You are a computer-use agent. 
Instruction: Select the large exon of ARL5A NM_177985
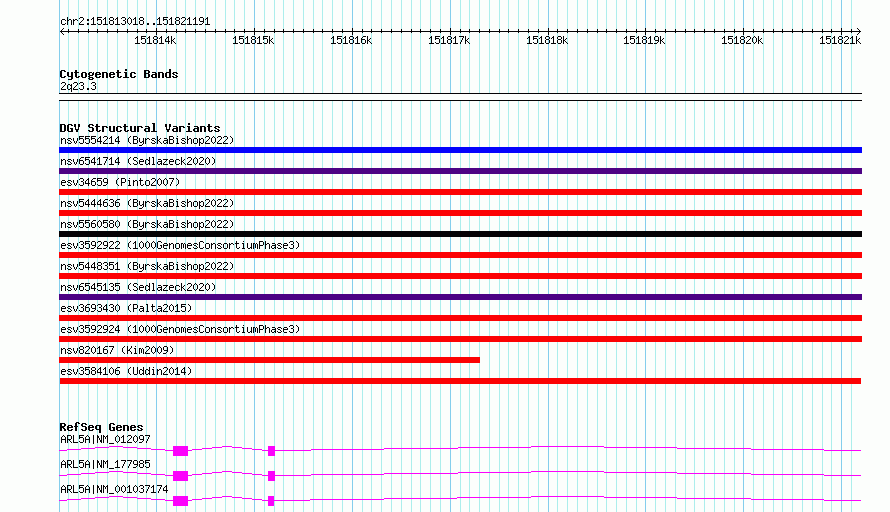180,476
